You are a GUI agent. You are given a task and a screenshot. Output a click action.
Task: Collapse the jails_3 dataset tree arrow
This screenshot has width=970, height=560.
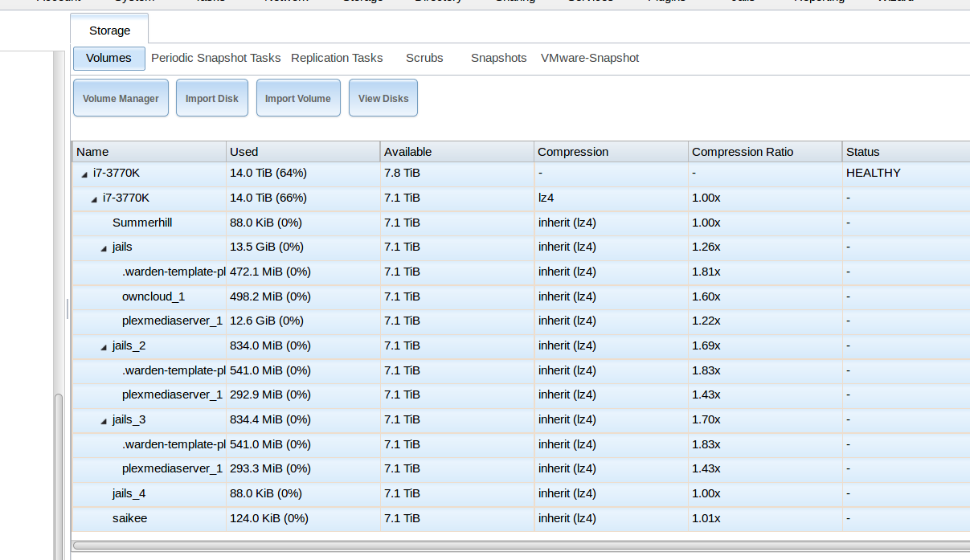click(104, 421)
